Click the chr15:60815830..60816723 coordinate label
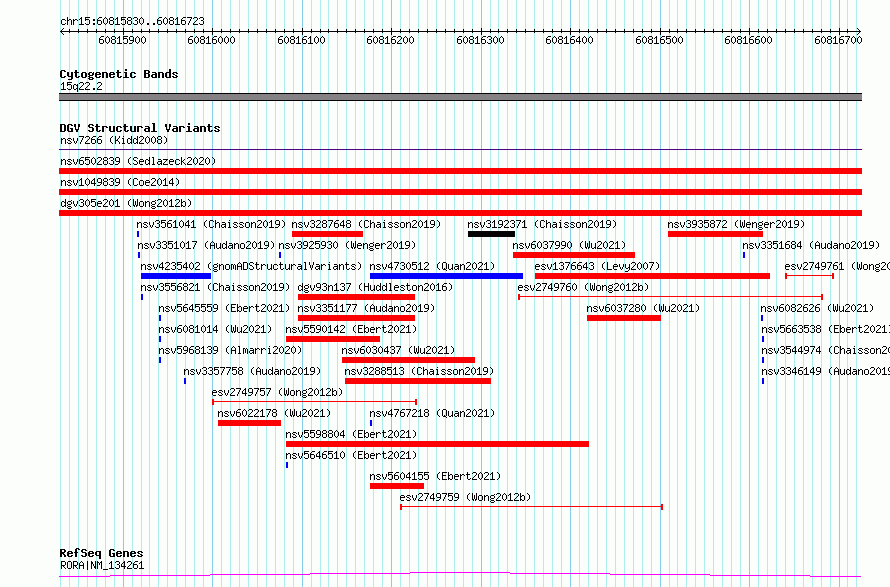890x587 pixels. click(x=132, y=21)
